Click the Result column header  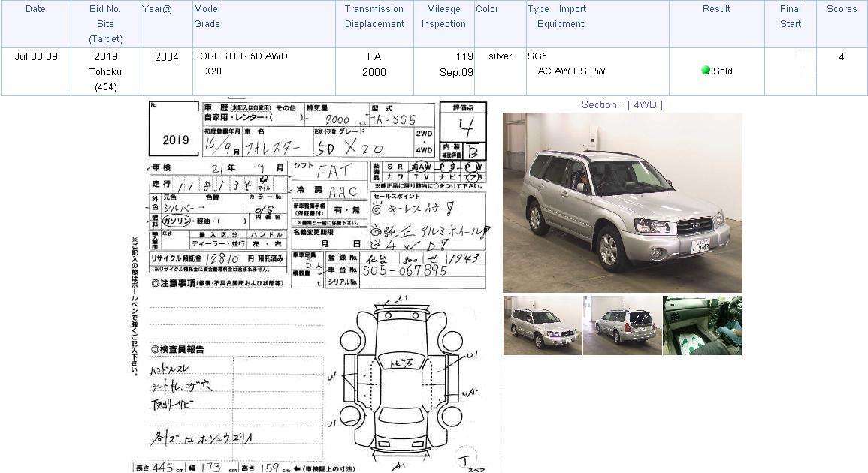click(716, 9)
